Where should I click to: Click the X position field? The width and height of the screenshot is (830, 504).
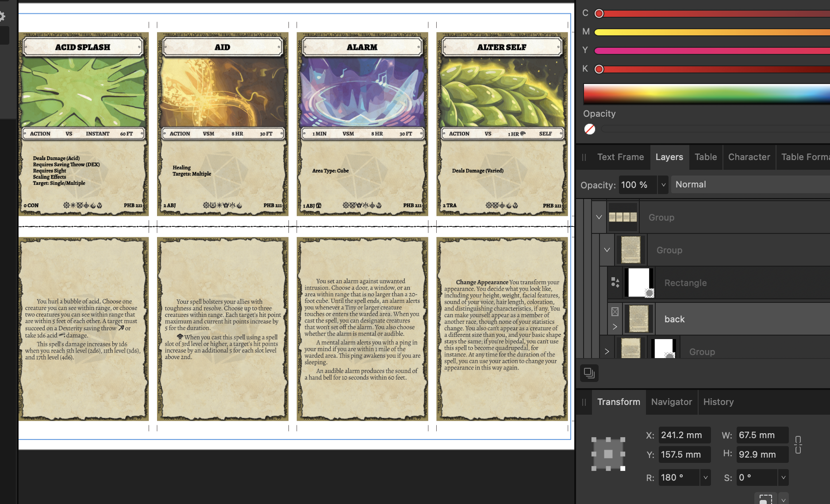coord(684,435)
